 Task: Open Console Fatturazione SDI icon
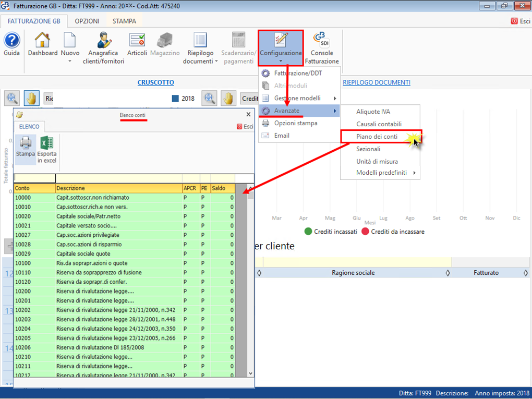click(x=322, y=40)
